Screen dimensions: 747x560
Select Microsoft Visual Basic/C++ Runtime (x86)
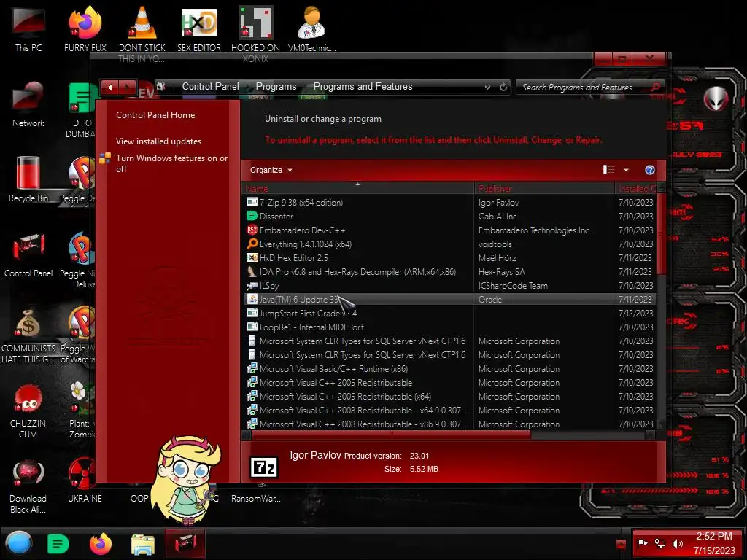(x=449, y=368)
